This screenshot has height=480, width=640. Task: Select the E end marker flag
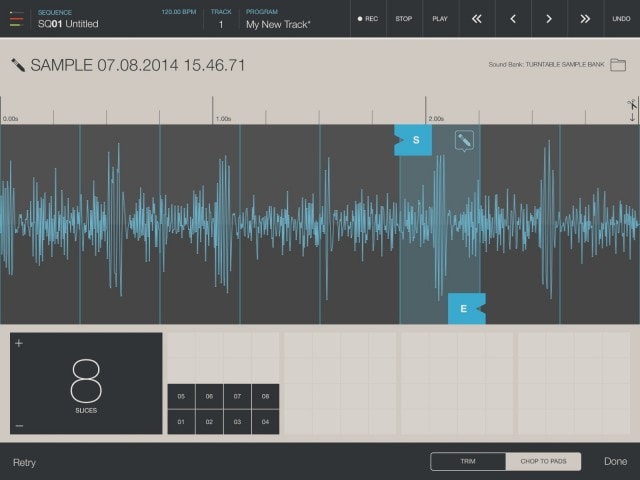(x=467, y=309)
